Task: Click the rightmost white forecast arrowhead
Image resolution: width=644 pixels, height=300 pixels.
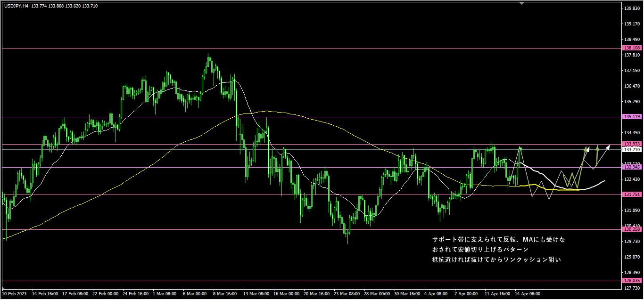Action: point(608,146)
